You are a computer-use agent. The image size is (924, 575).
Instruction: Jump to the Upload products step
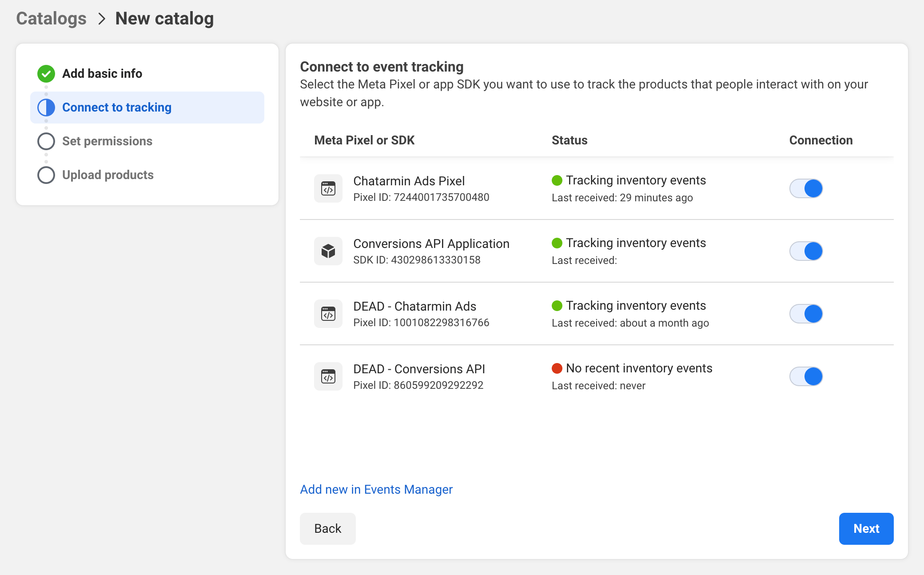(147, 175)
